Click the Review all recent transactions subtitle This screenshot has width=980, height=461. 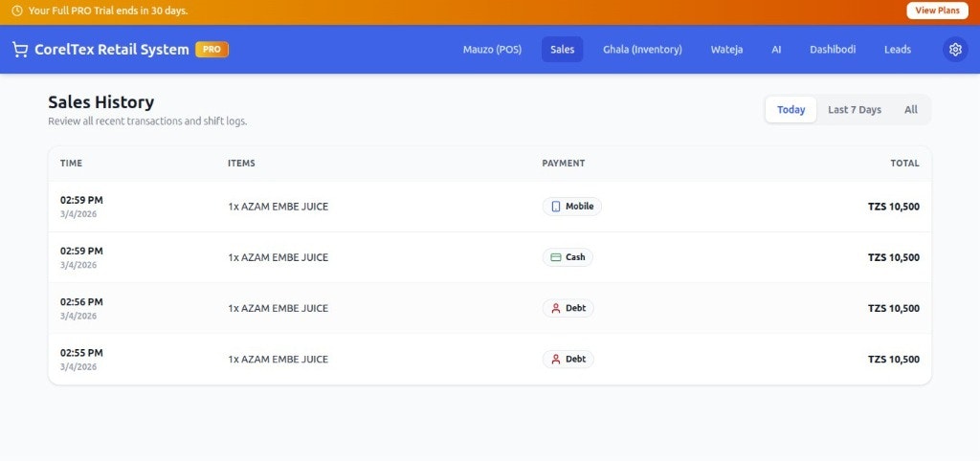click(x=147, y=121)
